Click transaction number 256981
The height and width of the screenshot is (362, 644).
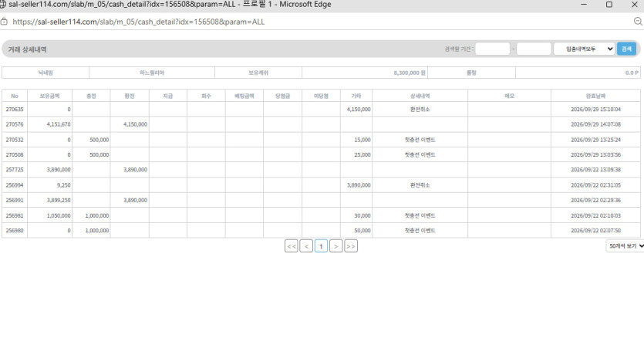15,215
